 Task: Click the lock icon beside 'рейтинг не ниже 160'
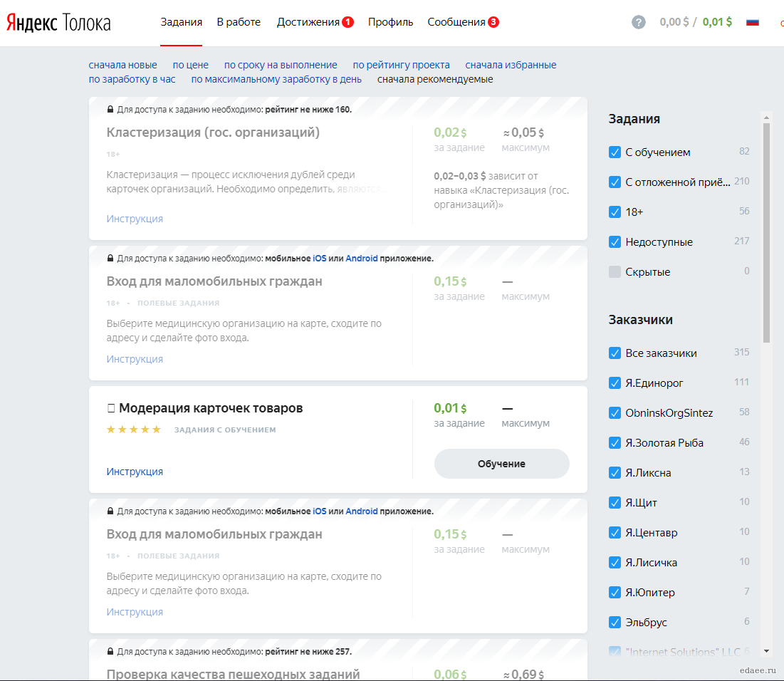pos(110,109)
